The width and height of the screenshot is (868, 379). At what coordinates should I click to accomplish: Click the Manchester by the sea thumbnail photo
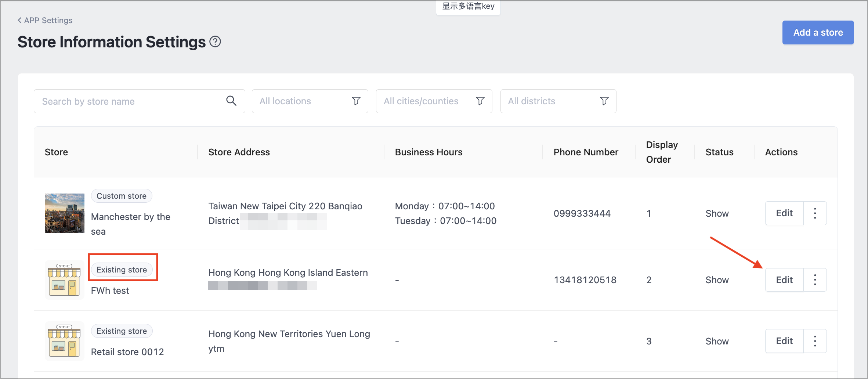pyautogui.click(x=65, y=213)
